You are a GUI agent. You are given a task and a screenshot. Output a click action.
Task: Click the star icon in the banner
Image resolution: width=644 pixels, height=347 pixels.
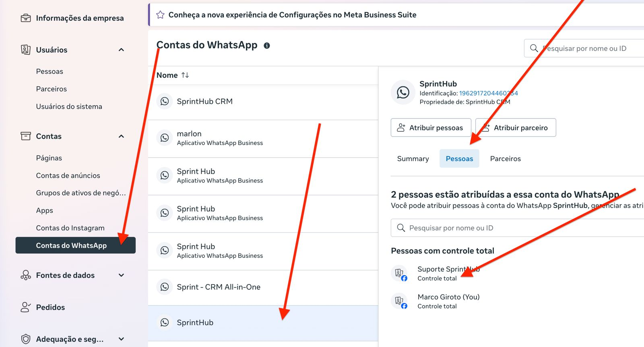coord(160,15)
